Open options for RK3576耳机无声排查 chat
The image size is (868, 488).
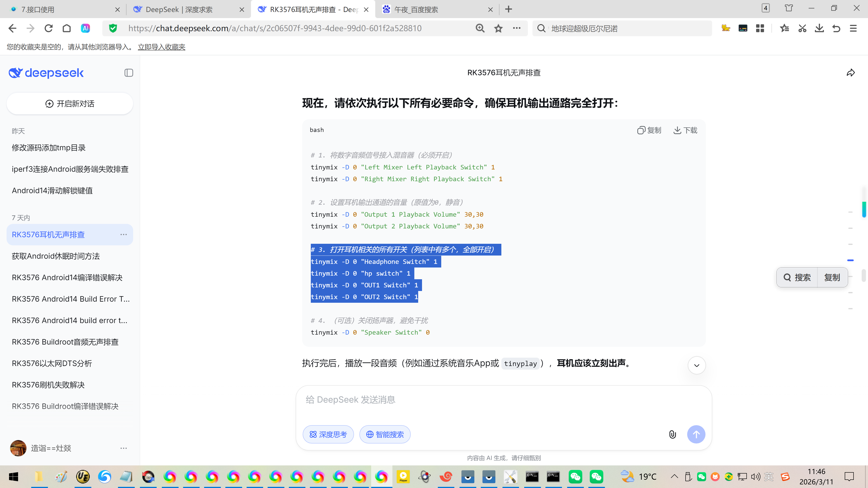point(123,235)
